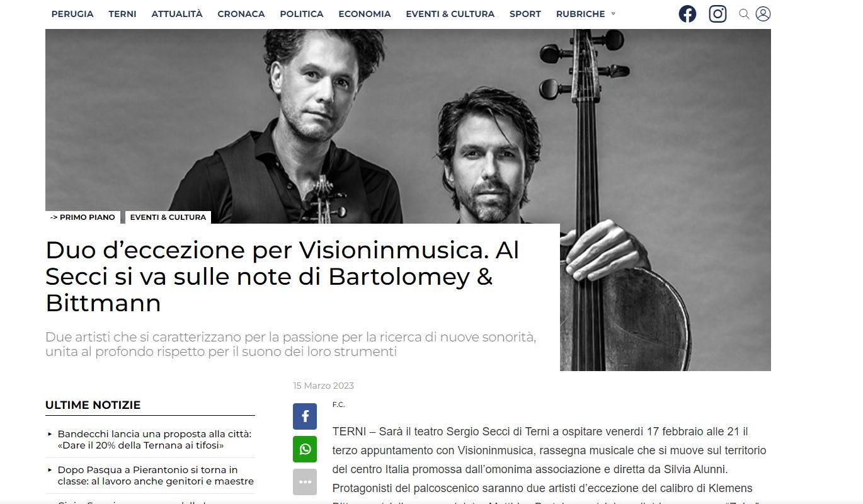
Task: Open the Economia section
Action: tap(365, 14)
